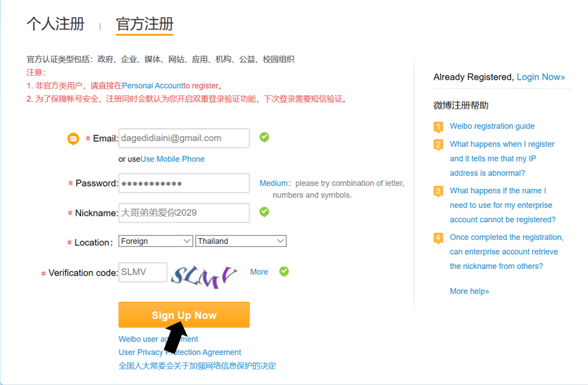Open retrieve nickname from others help link
The height and width of the screenshot is (385, 588).
click(x=506, y=252)
